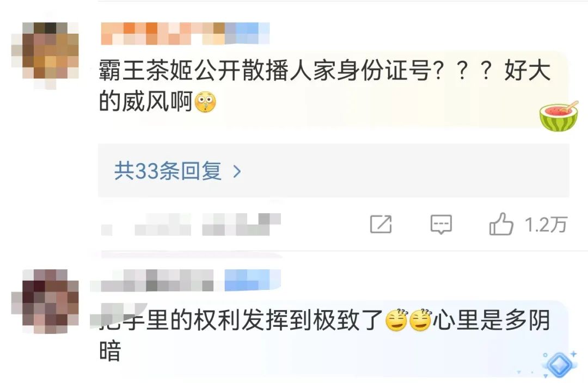The height and width of the screenshot is (390, 588).
Task: Tap the watermelon badge decoration
Action: click(x=559, y=116)
